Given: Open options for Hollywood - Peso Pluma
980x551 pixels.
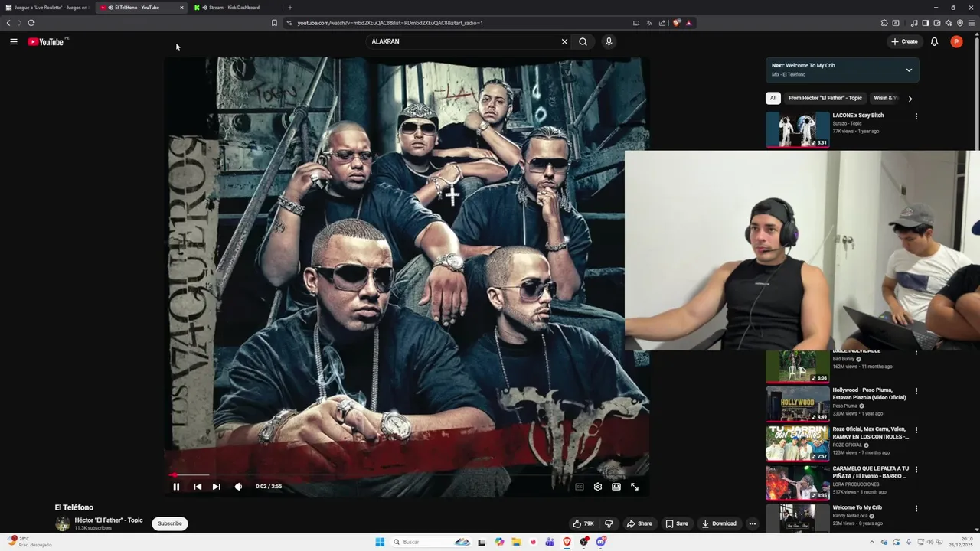Looking at the screenshot, I should pos(916,391).
